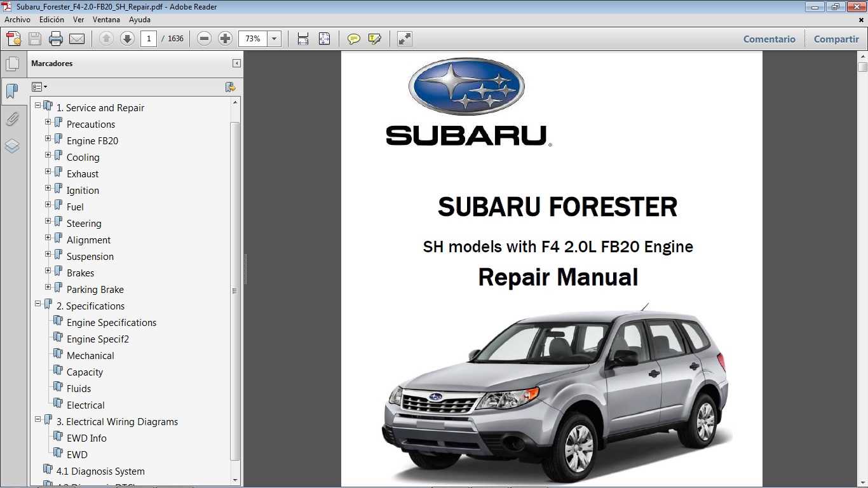Go to the Capacity bookmark
The width and height of the screenshot is (868, 488).
tap(85, 372)
